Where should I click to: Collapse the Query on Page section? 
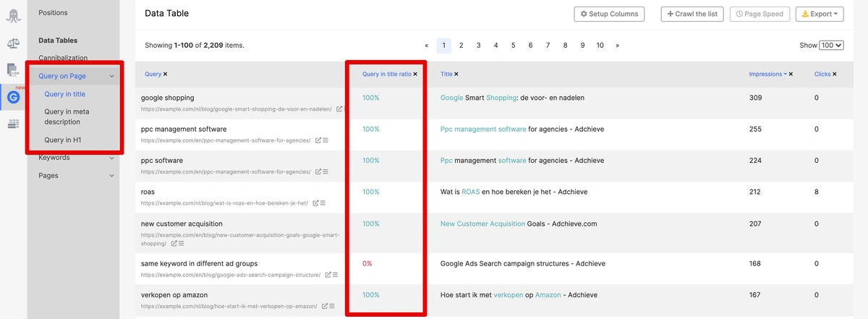tap(111, 76)
